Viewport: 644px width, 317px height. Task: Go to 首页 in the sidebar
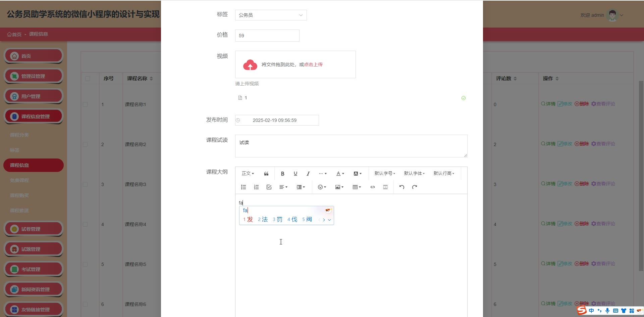pos(34,56)
